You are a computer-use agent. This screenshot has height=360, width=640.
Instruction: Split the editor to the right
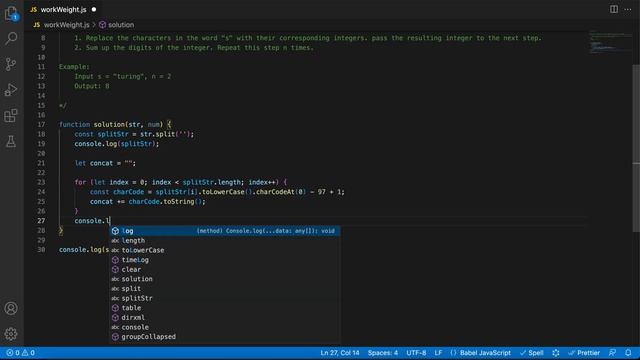coord(614,9)
